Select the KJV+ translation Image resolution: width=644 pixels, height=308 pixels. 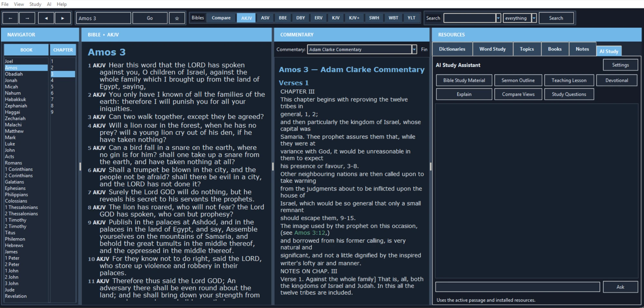tap(354, 18)
